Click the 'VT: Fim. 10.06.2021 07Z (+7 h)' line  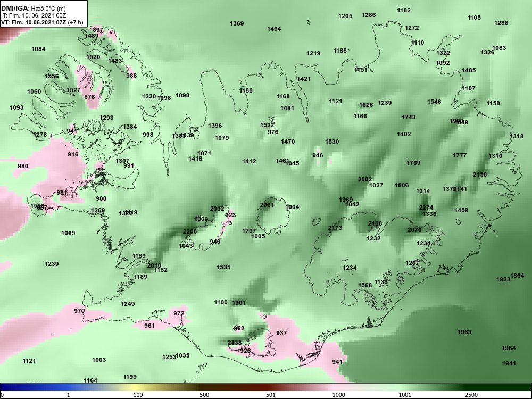click(42, 22)
